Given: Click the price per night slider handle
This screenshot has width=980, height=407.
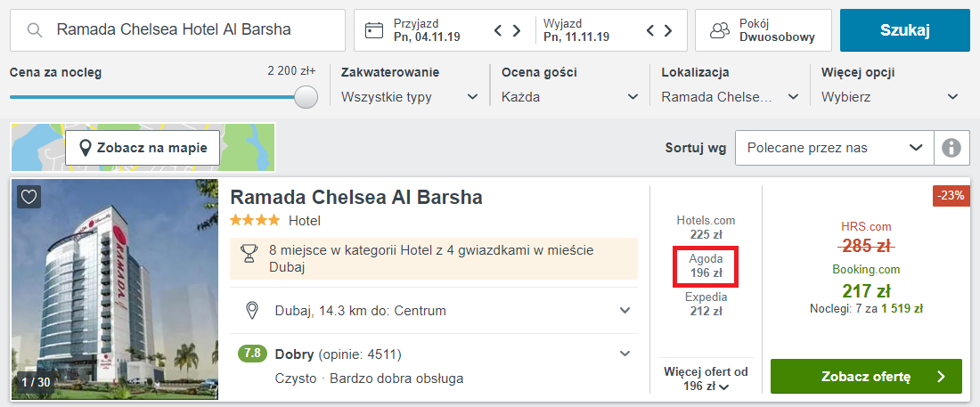Looking at the screenshot, I should (x=306, y=96).
